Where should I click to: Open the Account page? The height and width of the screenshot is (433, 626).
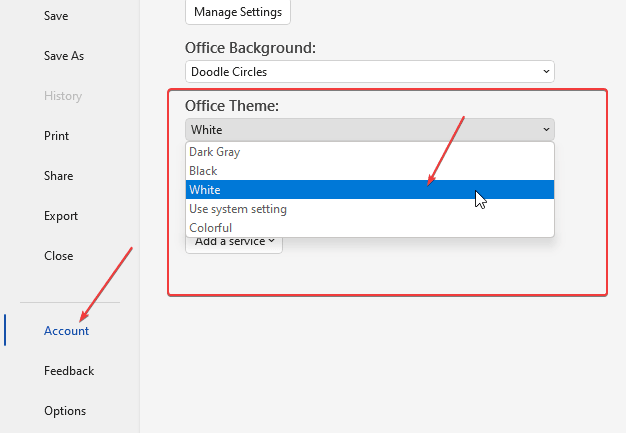pos(66,331)
